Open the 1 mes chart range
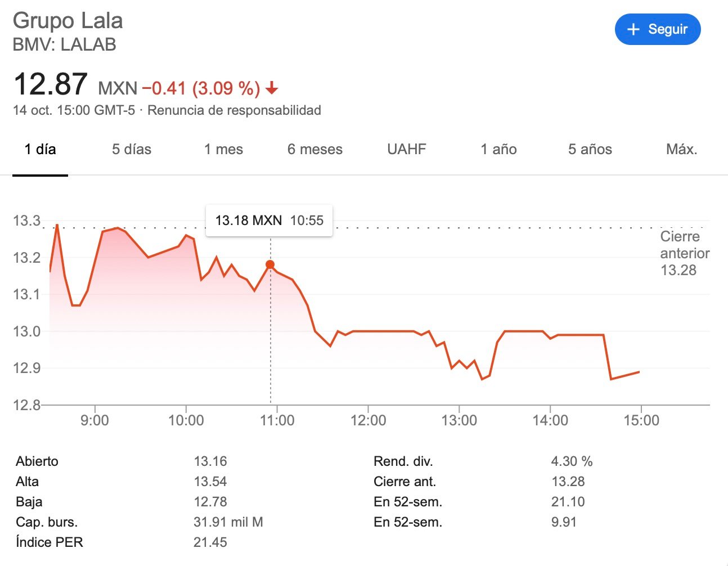The width and height of the screenshot is (728, 566). [223, 150]
